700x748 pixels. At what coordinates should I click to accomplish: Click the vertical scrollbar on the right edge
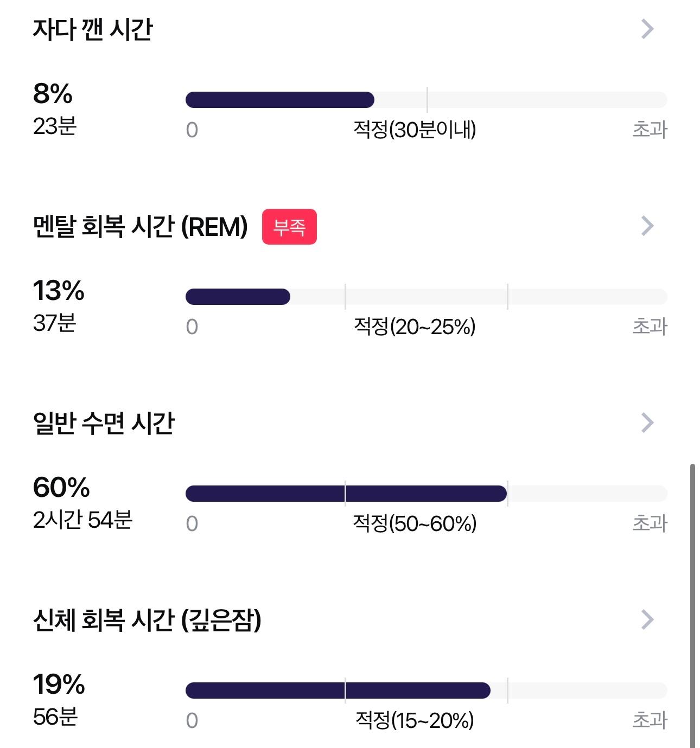point(692,605)
